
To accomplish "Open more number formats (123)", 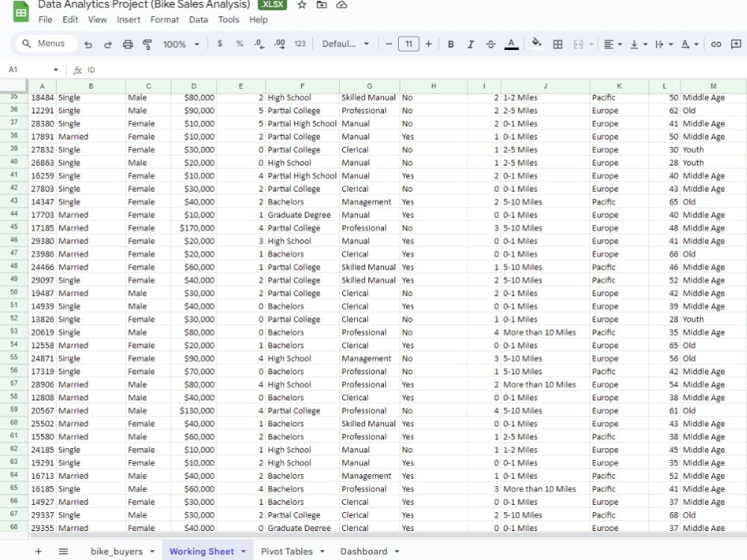I will pos(300,44).
